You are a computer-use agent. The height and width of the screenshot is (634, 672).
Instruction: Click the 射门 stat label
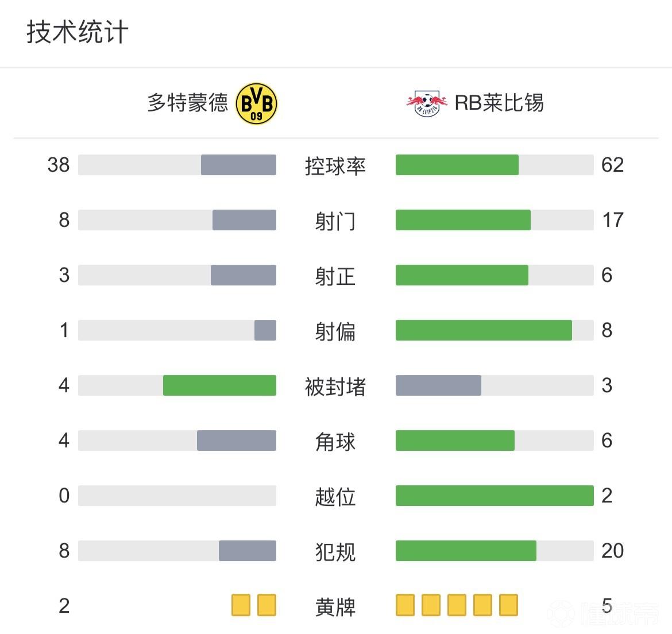[335, 221]
